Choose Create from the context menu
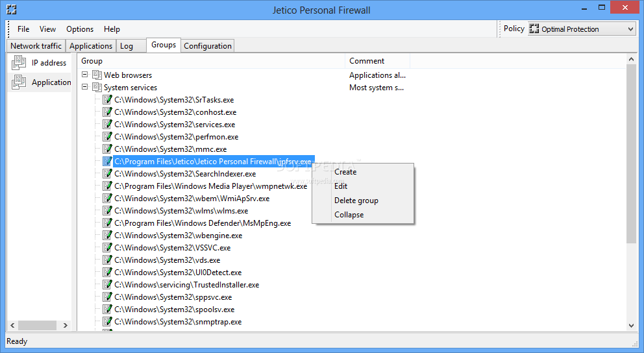 [363, 171]
